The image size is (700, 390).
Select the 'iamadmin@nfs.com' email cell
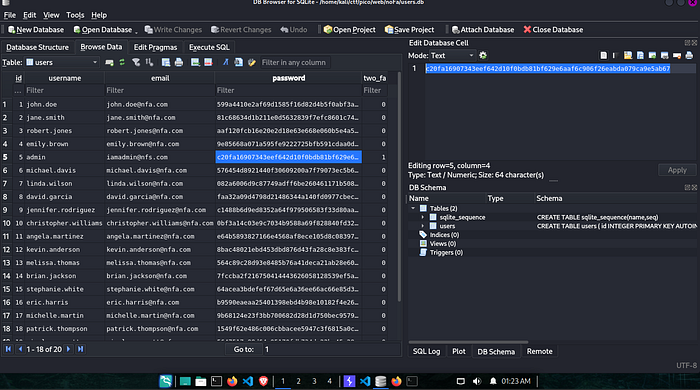pyautogui.click(x=159, y=157)
